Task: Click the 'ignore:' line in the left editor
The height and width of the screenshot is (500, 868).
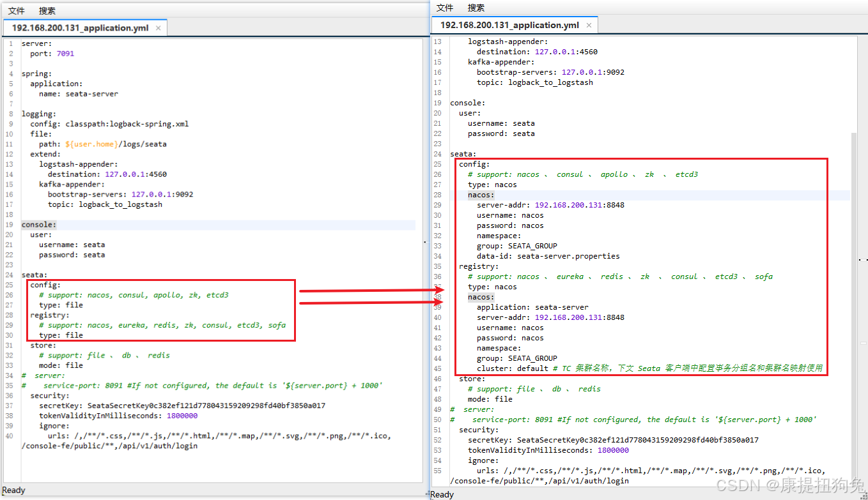Action: [54, 426]
